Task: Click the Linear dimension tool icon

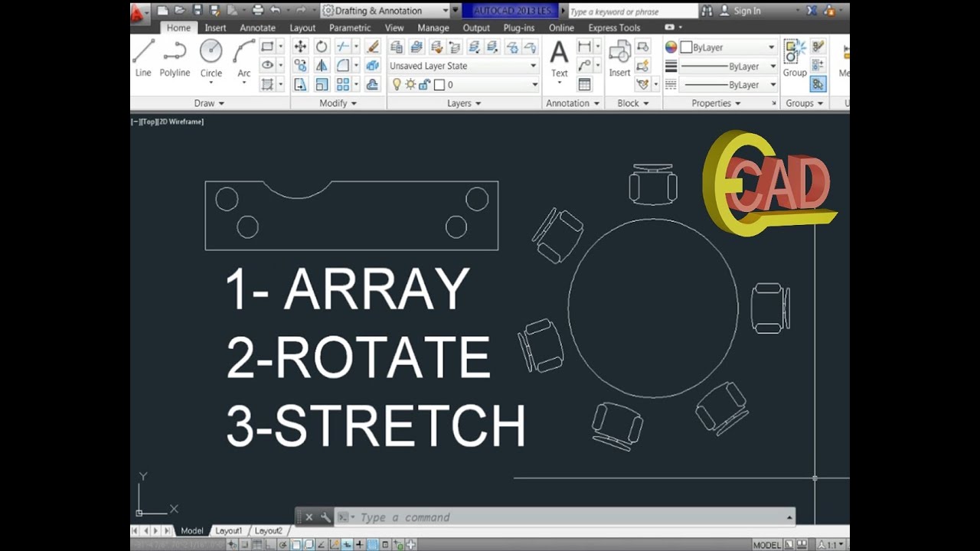Action: click(584, 47)
